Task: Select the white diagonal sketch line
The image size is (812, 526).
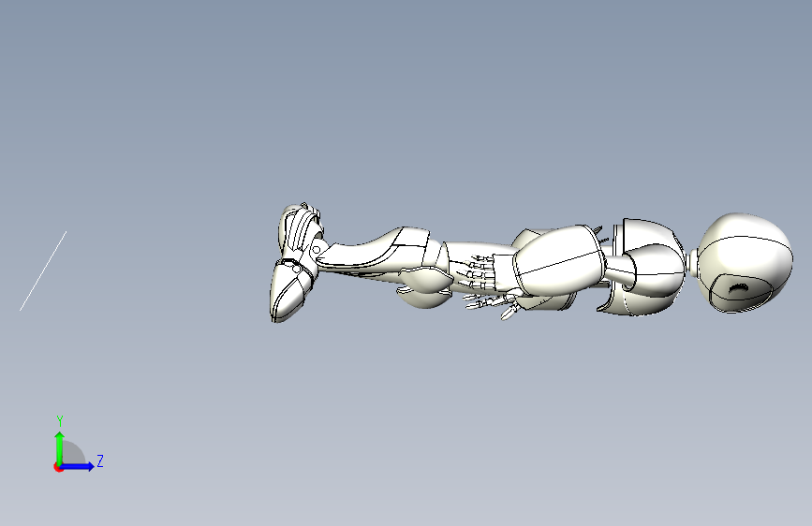Action: pos(43,271)
